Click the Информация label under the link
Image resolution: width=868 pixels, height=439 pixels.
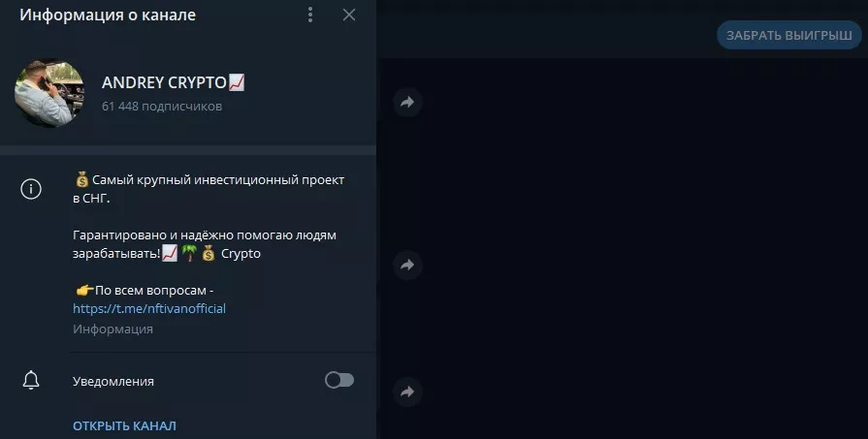coord(113,329)
